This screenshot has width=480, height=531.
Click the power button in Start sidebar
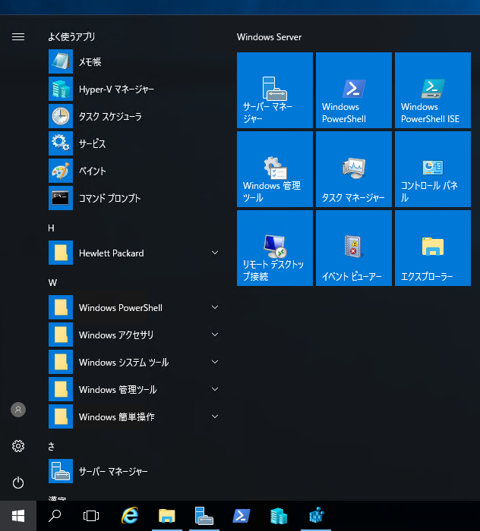pyautogui.click(x=18, y=483)
